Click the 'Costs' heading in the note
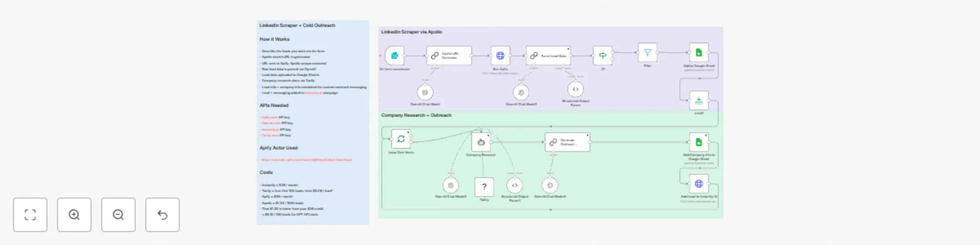The height and width of the screenshot is (245, 980). tap(266, 172)
